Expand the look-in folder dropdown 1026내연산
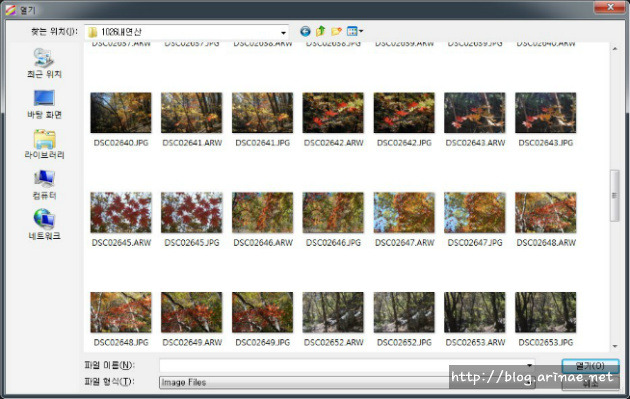Viewport: 630px width, 399px height. tap(283, 32)
